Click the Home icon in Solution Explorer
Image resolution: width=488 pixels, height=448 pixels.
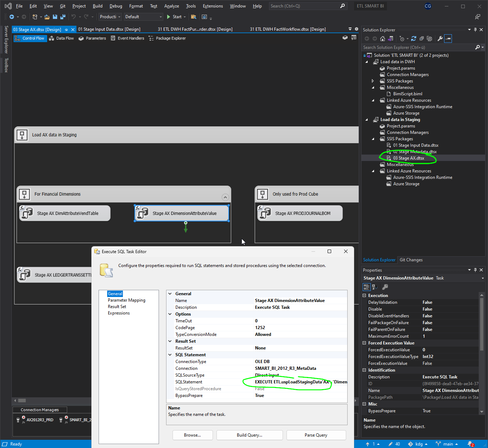383,39
